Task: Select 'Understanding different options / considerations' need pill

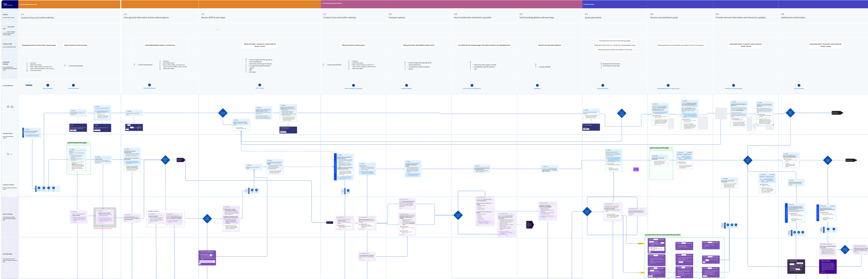Action: click(160, 45)
